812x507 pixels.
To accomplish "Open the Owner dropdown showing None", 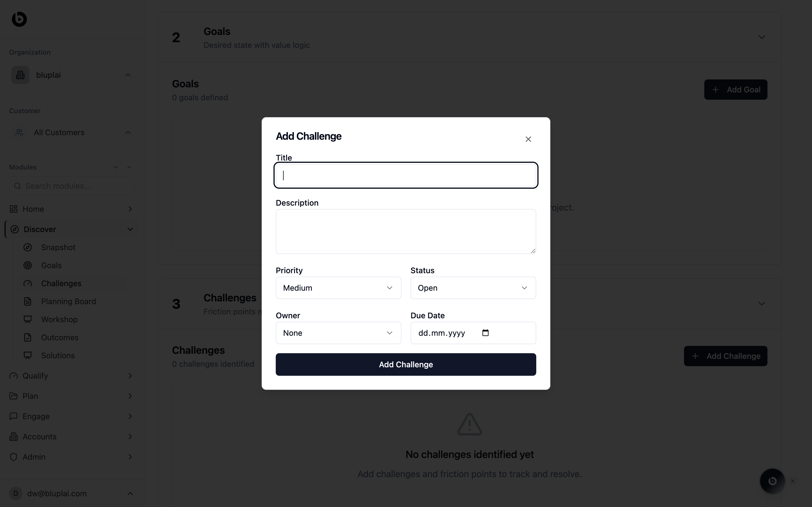I will click(x=338, y=333).
